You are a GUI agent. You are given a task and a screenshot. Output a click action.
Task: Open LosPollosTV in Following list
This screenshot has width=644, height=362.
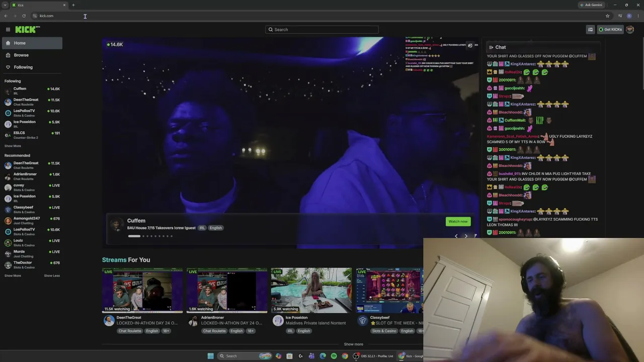pos(32,113)
